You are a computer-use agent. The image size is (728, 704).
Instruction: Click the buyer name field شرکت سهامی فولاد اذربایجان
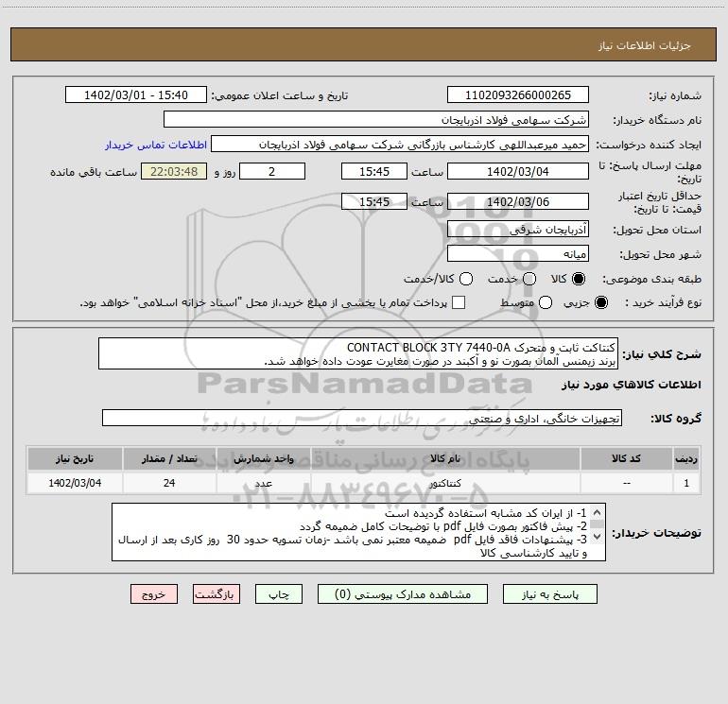pyautogui.click(x=376, y=119)
